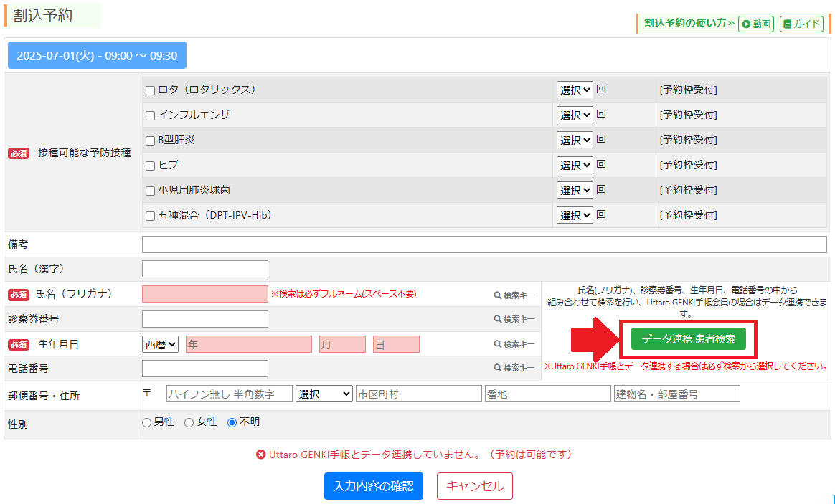Click the 郵便番号・住所 label
This screenshot has height=504, width=835.
pyautogui.click(x=44, y=396)
